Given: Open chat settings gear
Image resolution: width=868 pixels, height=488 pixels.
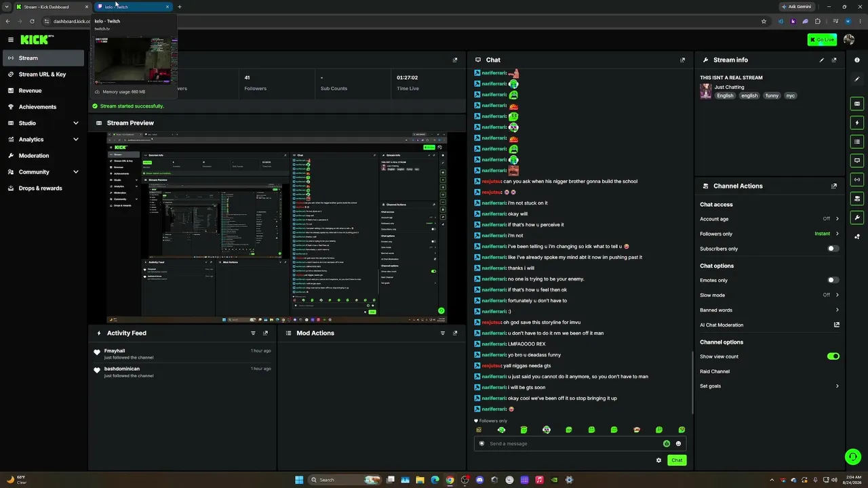Looking at the screenshot, I should tap(658, 460).
